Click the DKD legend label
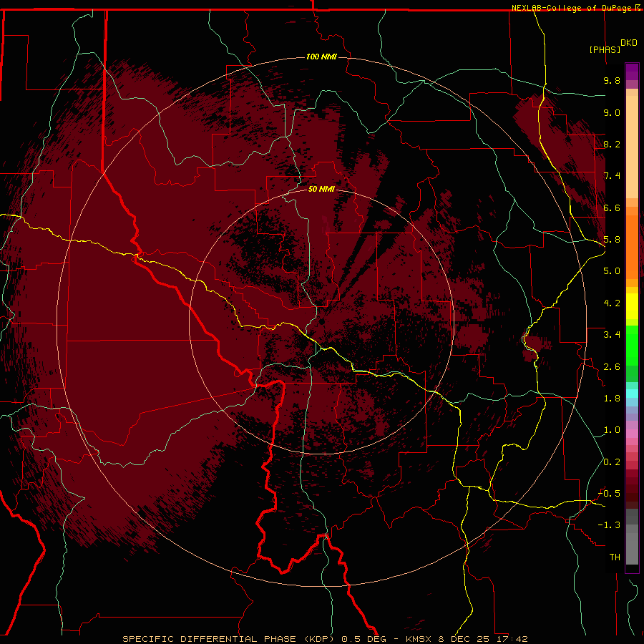644x644 pixels. coord(629,43)
